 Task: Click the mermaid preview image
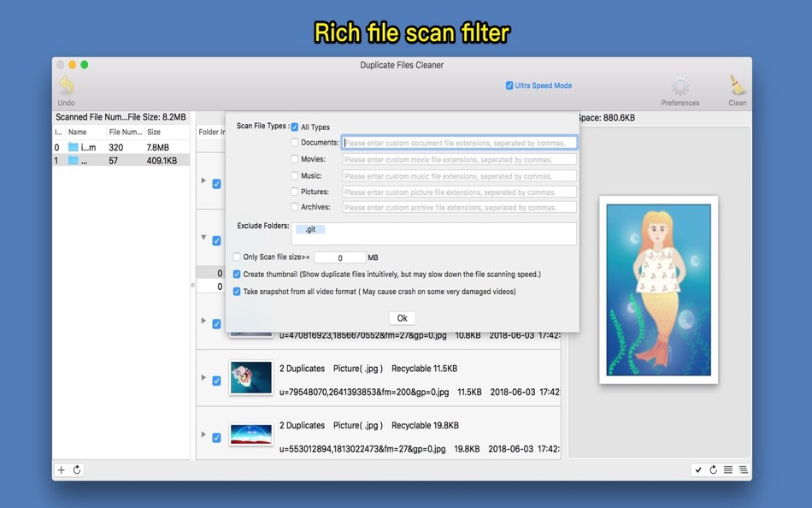[x=658, y=290]
